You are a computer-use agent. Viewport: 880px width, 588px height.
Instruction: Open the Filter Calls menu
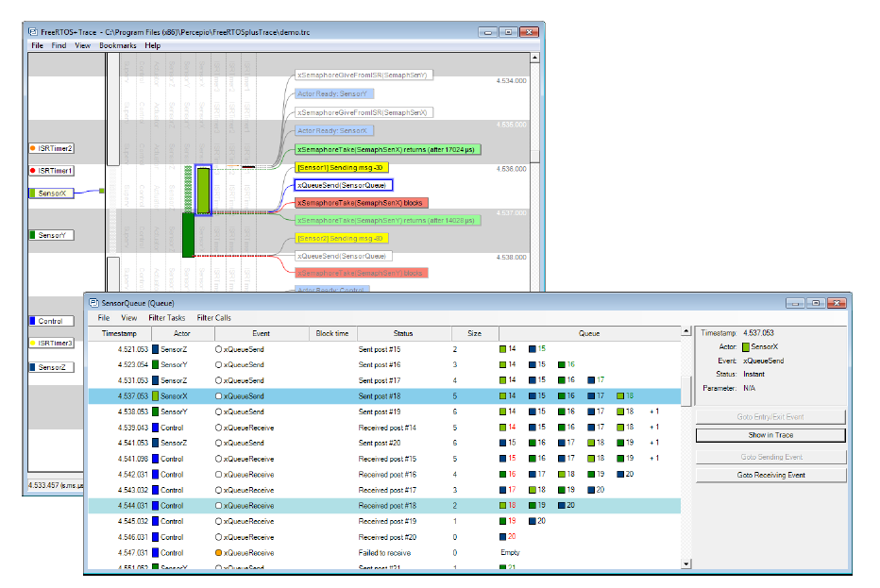(x=213, y=318)
